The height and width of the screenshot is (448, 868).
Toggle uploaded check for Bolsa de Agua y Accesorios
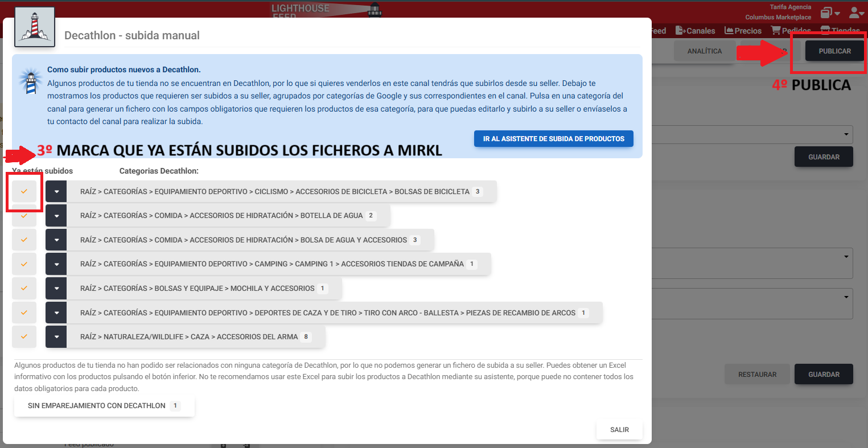point(24,240)
